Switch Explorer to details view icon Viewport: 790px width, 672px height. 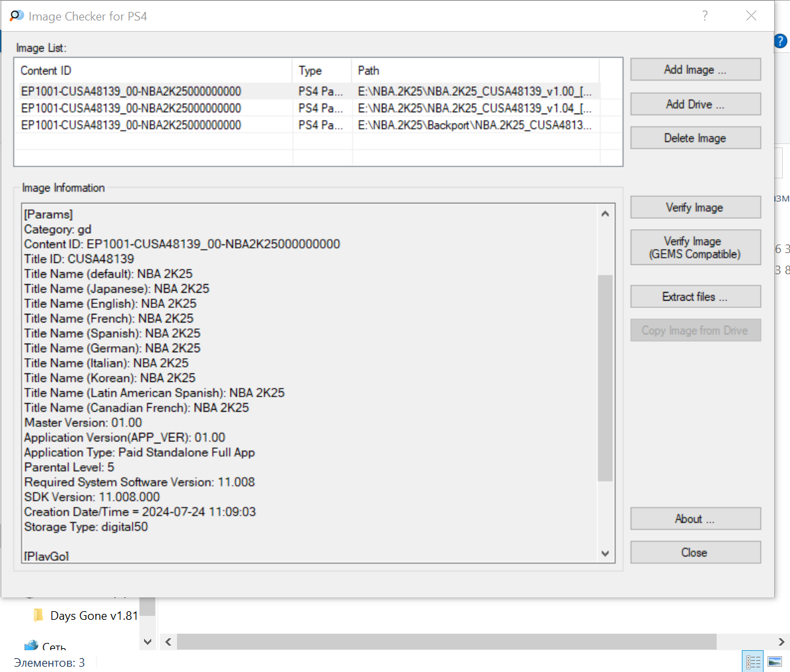[753, 661]
